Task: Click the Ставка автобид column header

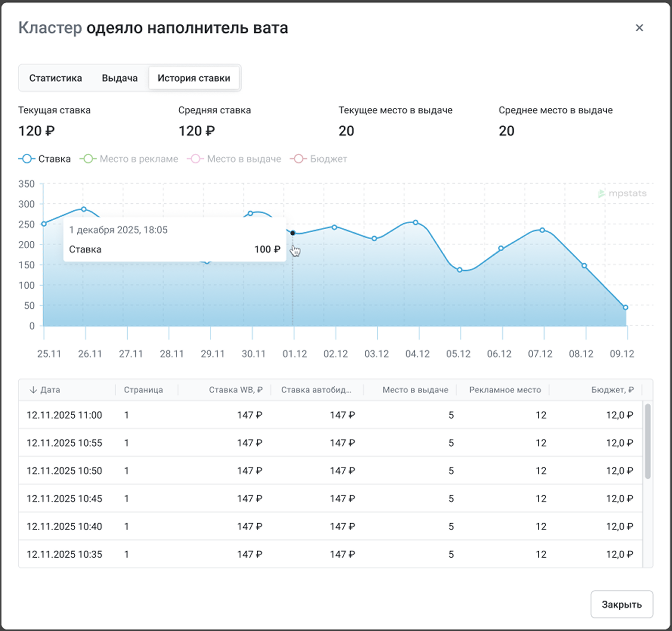Action: (316, 390)
